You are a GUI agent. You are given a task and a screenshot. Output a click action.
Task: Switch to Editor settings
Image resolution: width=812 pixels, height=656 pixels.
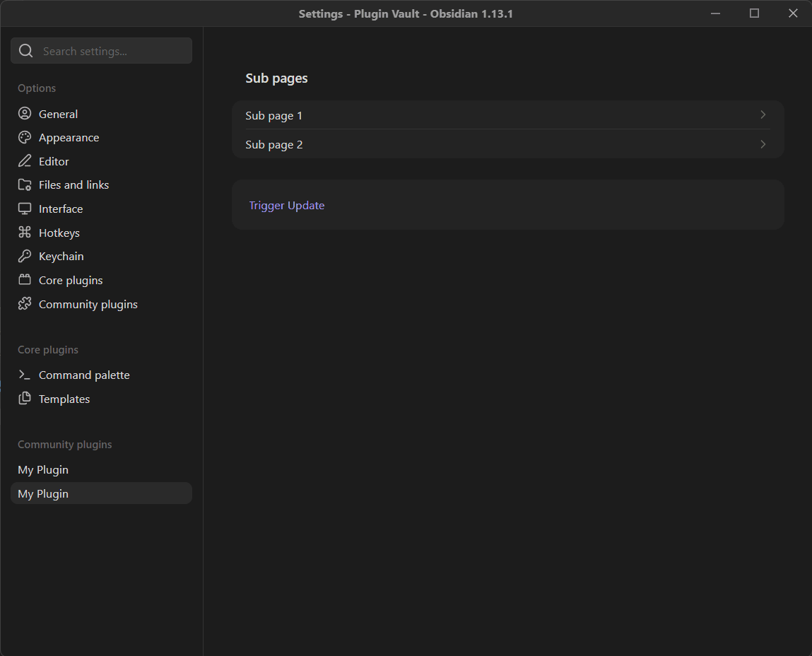[101, 161]
